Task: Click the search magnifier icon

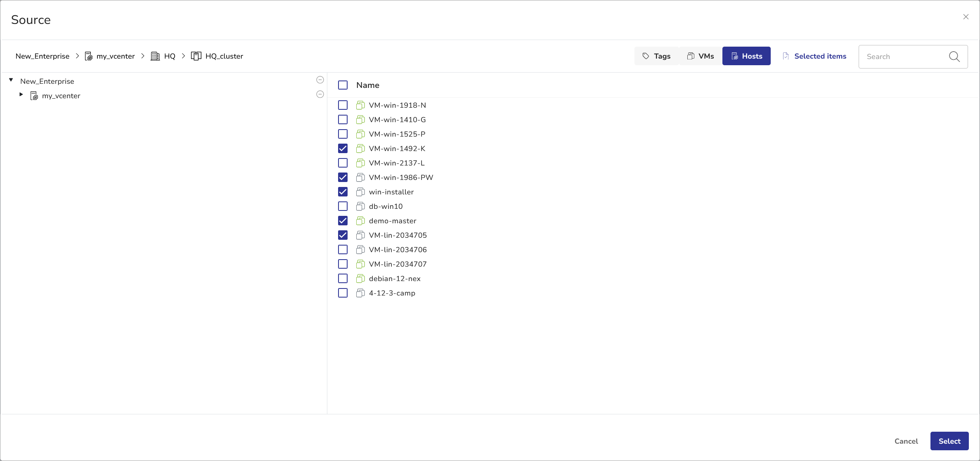Action: 954,57
